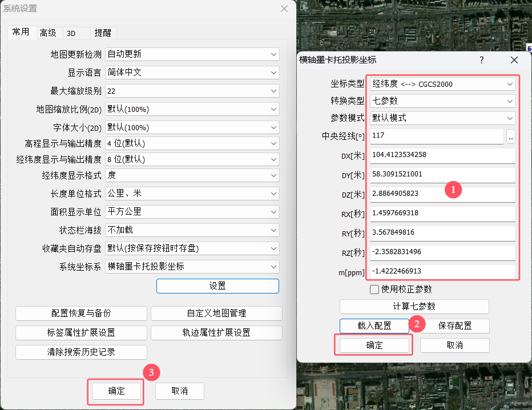532x410 pixels.
Task: Click the 保存配置 button
Action: coord(455,326)
